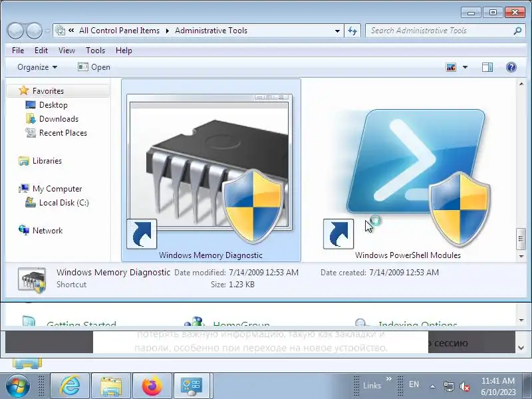532x399 pixels.
Task: Switch to Firefox on the taskbar
Action: pos(152,386)
